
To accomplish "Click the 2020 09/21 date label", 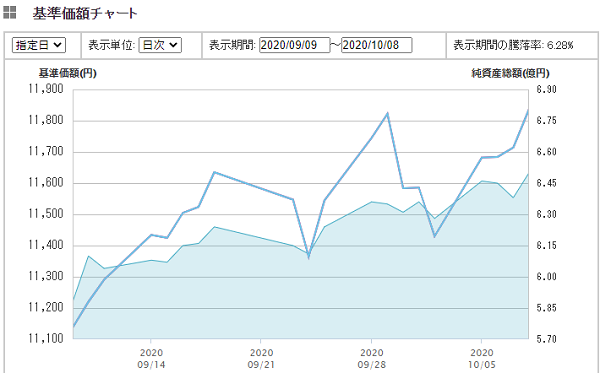I will coord(261,358).
